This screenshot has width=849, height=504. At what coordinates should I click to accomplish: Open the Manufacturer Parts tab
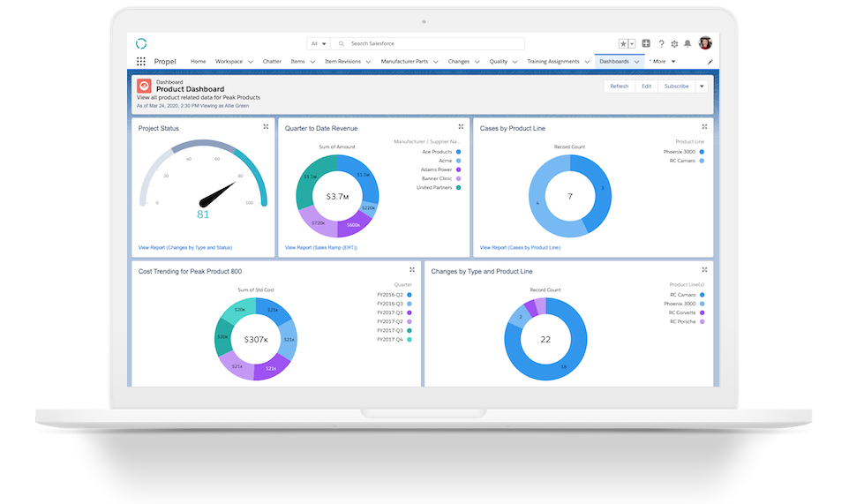click(404, 62)
